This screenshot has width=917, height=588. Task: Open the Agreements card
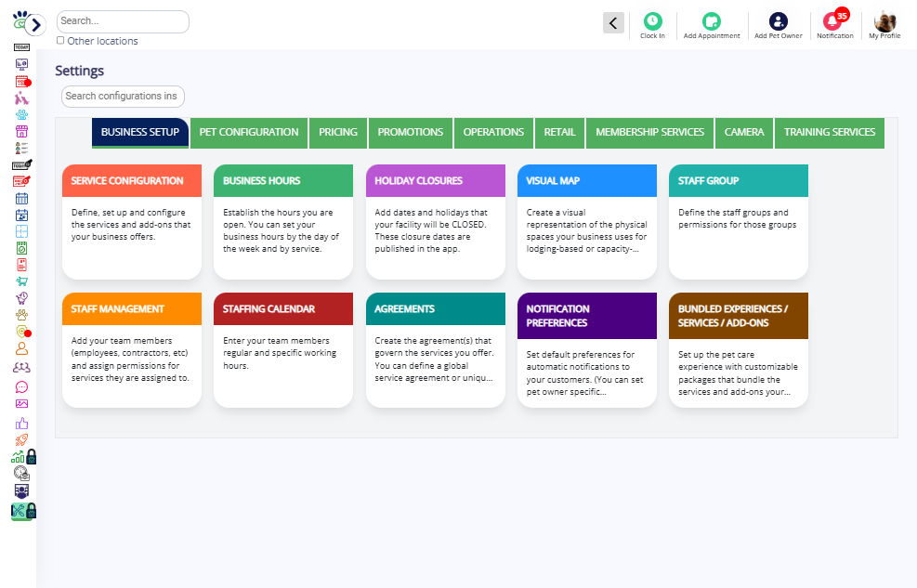436,349
